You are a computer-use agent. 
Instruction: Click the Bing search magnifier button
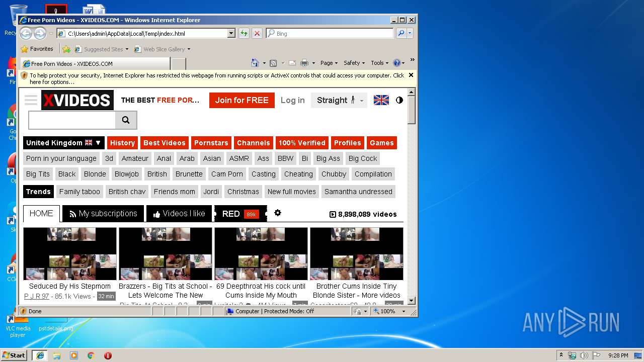[x=401, y=34]
